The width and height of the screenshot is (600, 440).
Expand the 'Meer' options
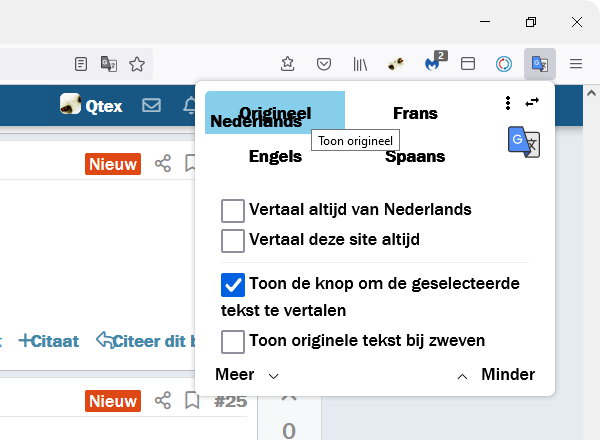click(246, 375)
